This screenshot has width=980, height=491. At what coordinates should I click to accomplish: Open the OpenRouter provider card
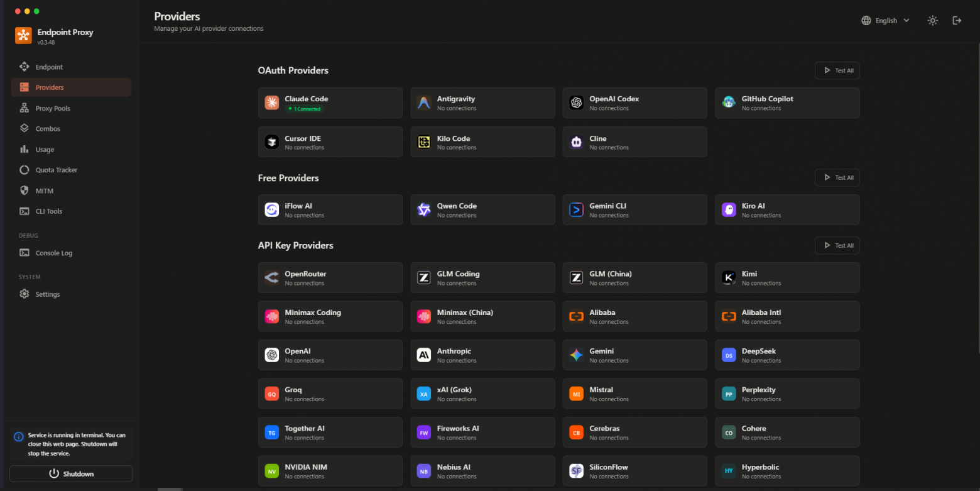[330, 278]
